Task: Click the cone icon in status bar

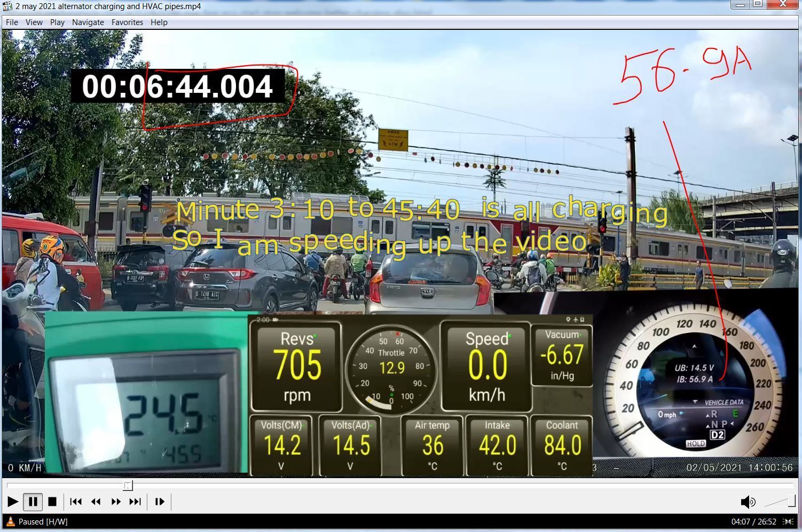Action: click(x=10, y=521)
